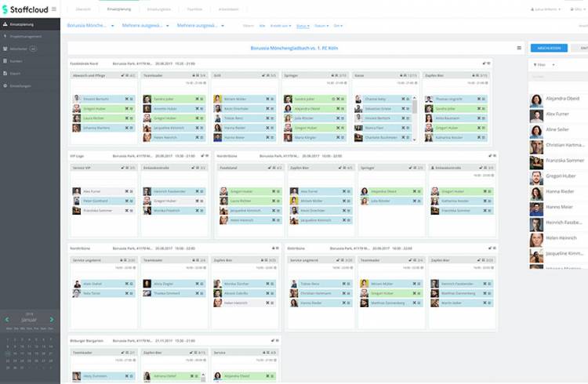
Task: Select Franziska Sommer in the staff list
Action: pyautogui.click(x=559, y=161)
